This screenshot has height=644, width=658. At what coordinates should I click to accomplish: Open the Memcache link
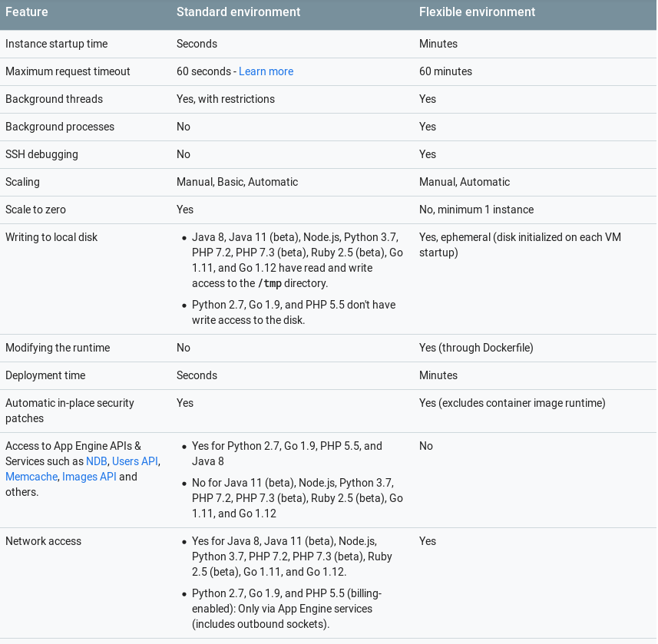[x=31, y=477]
